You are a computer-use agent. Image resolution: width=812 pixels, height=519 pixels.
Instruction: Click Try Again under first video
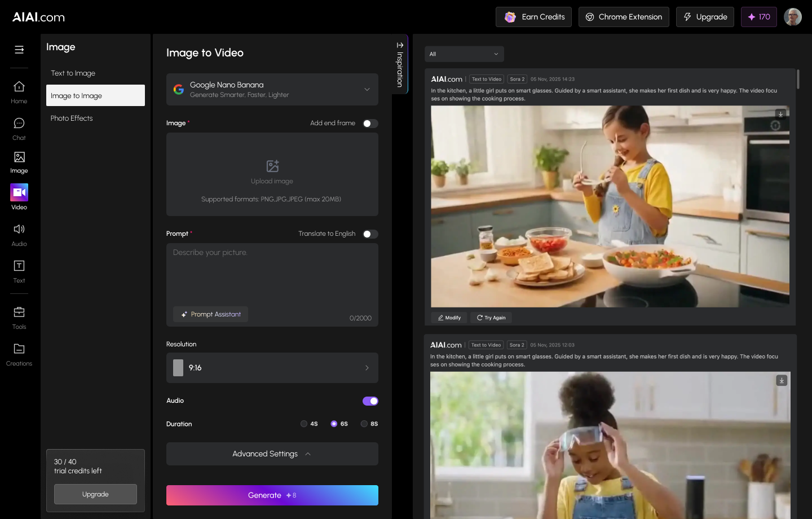coord(491,318)
